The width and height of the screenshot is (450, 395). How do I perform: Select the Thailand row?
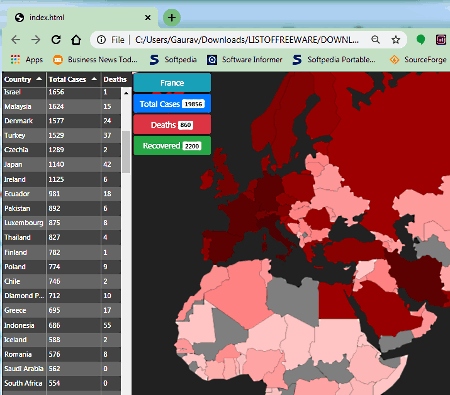tap(62, 237)
